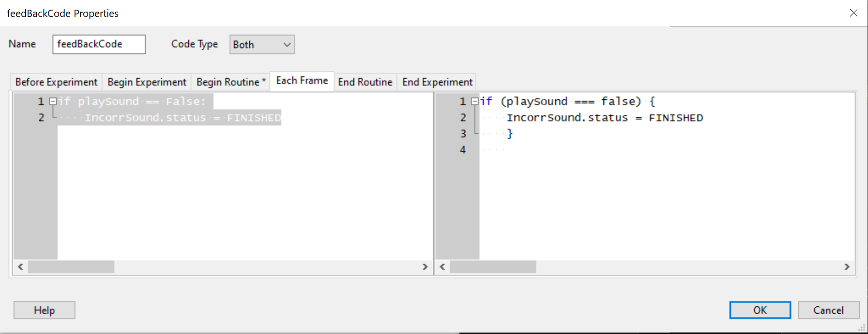Click the JavaScript pane horizontal scrollbar thumb
868x334 pixels.
point(493,267)
